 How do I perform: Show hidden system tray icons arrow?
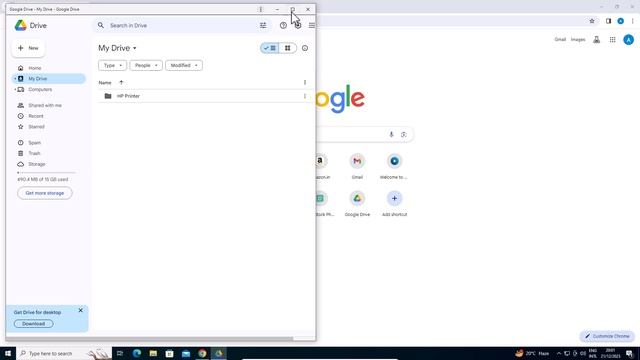pyautogui.click(x=559, y=353)
